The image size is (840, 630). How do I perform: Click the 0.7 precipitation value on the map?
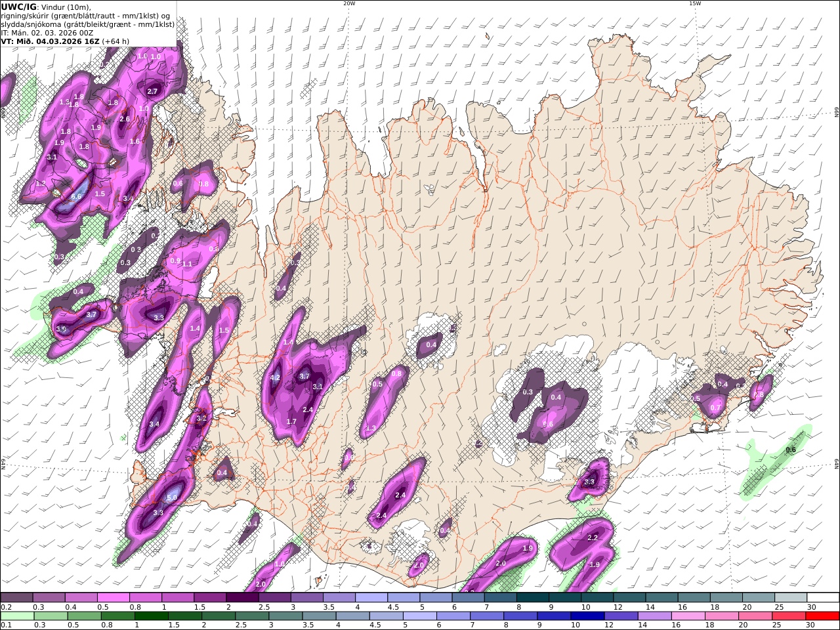click(x=715, y=408)
